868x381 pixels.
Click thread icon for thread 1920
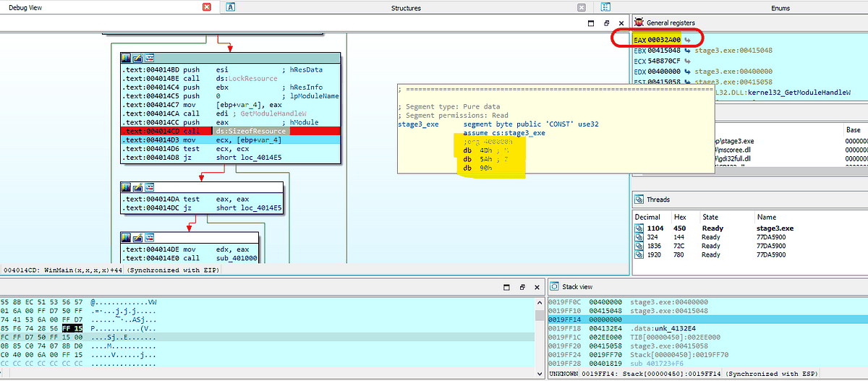(x=639, y=254)
